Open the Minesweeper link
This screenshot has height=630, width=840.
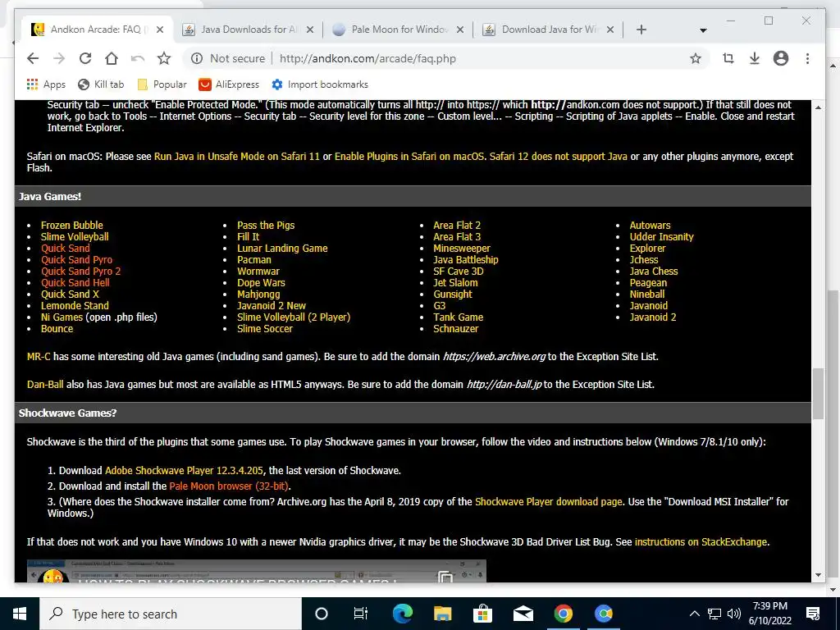462,248
